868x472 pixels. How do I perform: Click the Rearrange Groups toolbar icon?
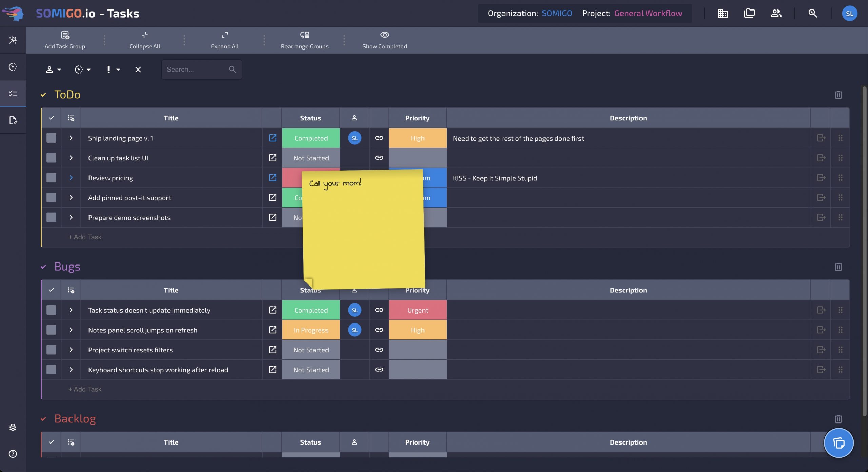(304, 35)
